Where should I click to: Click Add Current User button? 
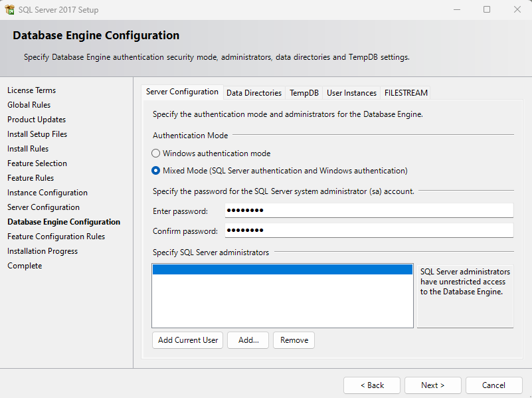[187, 340]
